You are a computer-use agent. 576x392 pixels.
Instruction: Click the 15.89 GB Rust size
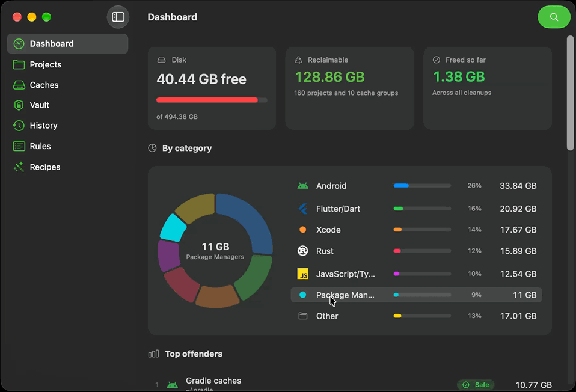coord(518,251)
